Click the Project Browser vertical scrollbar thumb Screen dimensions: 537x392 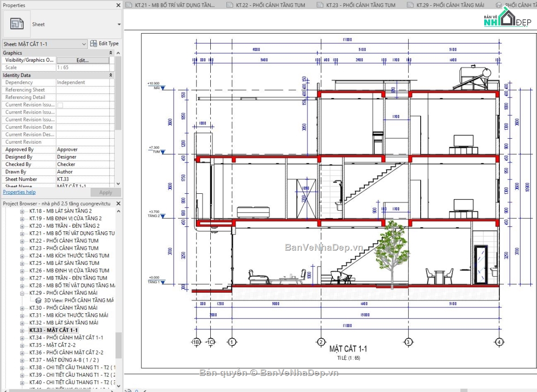pyautogui.click(x=119, y=345)
